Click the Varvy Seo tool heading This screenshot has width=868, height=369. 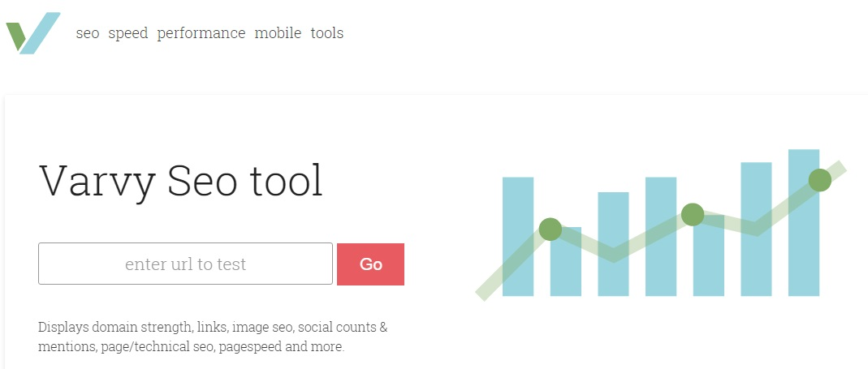pos(181,180)
